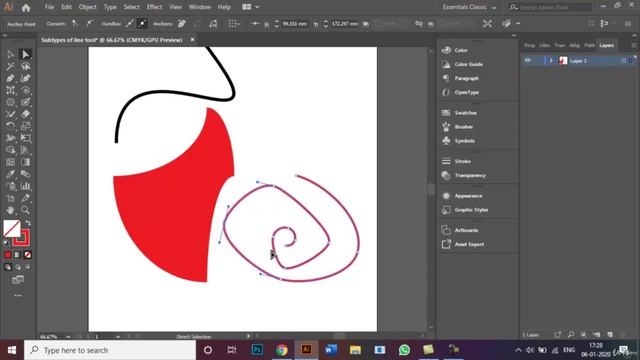Select the Curvature tool
640x360 pixels.
point(25,78)
